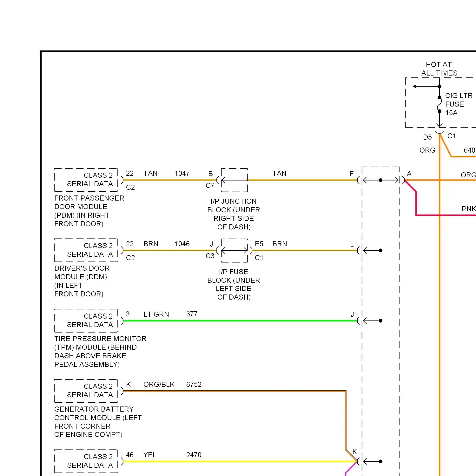The width and height of the screenshot is (476, 476).
Task: Click pin 22 C2 on the BRN wire
Action: pos(130,251)
